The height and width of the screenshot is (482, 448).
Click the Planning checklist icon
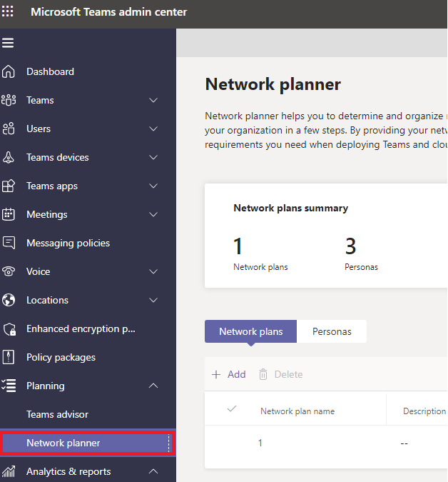[x=9, y=386]
